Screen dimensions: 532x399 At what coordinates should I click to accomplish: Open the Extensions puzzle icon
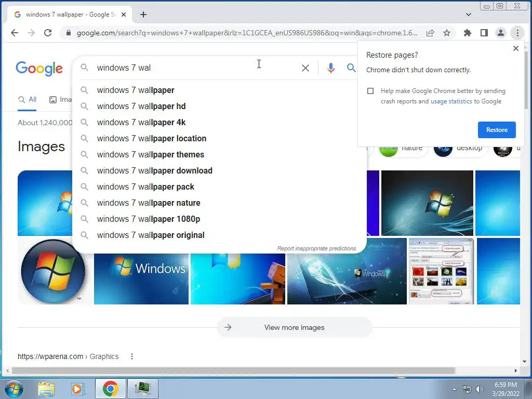click(x=468, y=33)
